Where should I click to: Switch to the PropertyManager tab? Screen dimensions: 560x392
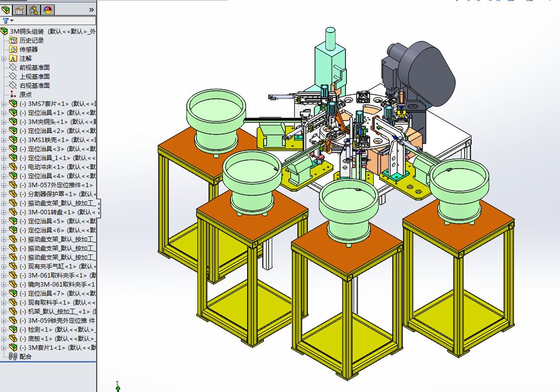(x=20, y=10)
